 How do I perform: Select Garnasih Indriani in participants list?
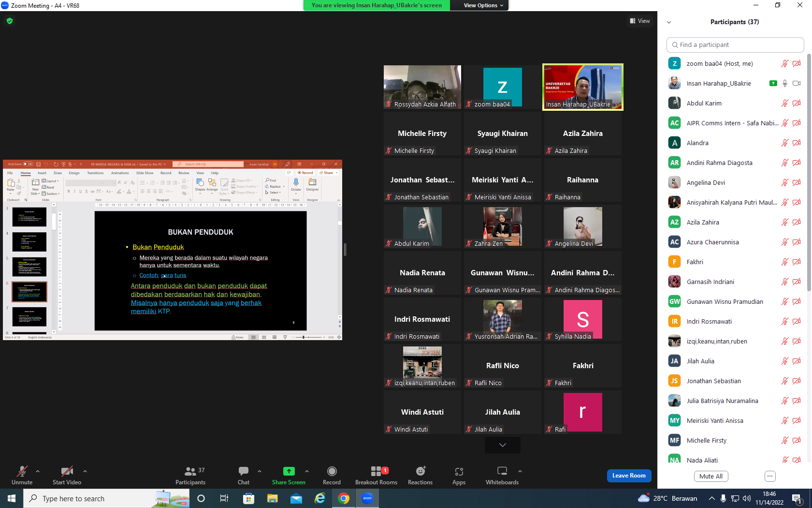tap(734, 282)
